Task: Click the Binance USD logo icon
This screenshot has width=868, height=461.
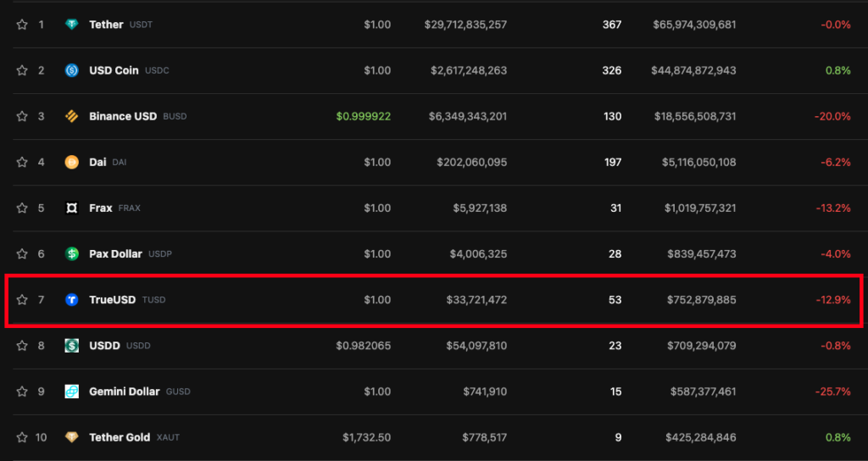Action: 72,116
